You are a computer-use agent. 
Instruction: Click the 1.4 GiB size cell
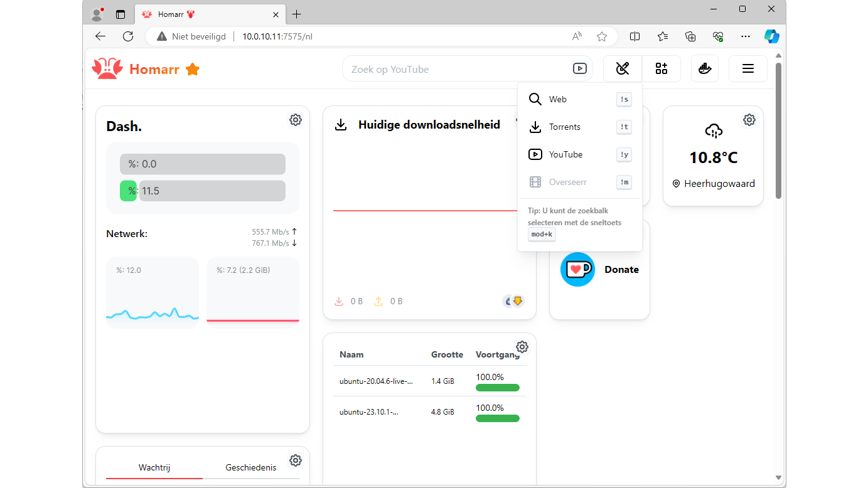(x=442, y=381)
